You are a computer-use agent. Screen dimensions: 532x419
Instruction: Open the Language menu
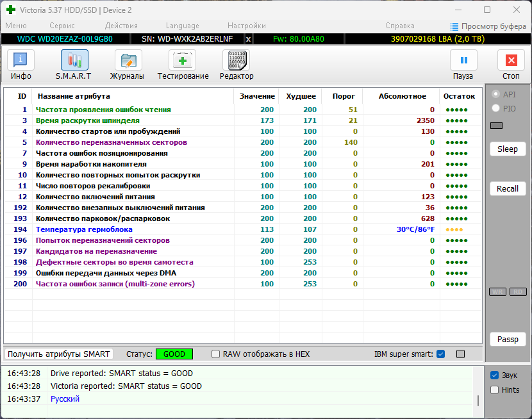(183, 26)
